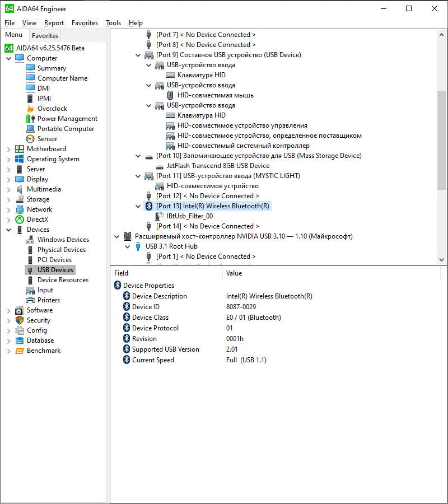Click the Operating System Windows logo icon
Screen dimensions: 448x504
click(x=20, y=159)
